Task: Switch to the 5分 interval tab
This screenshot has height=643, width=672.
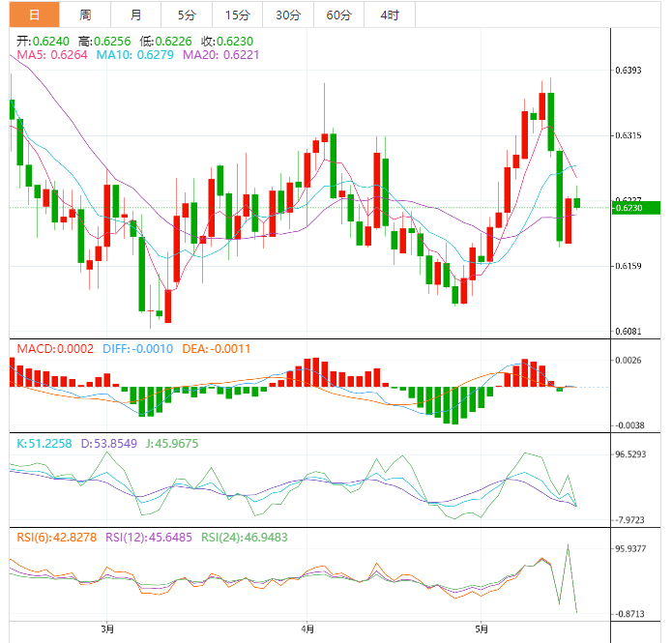Action: coord(186,15)
